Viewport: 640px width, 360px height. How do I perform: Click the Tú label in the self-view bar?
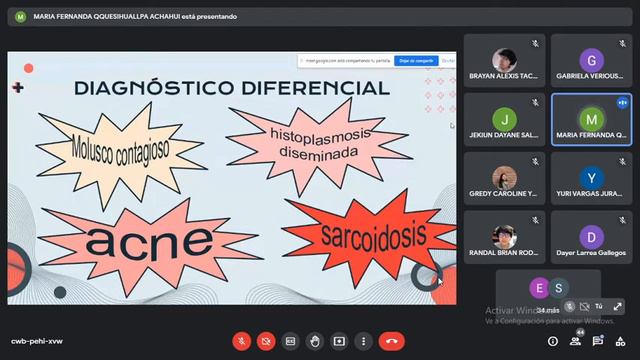pos(599,307)
